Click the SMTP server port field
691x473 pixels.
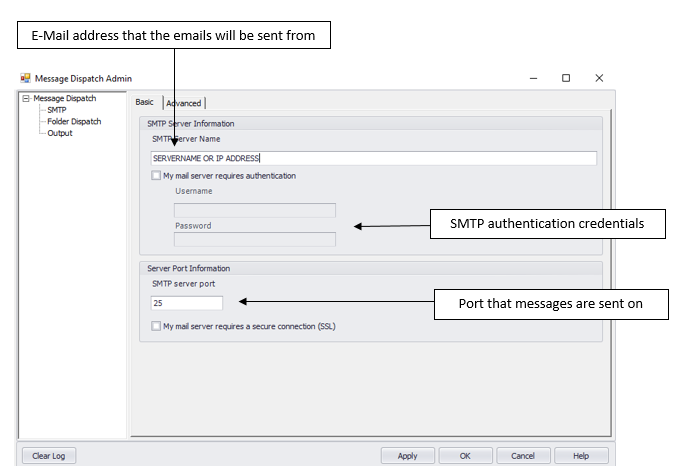(x=187, y=303)
